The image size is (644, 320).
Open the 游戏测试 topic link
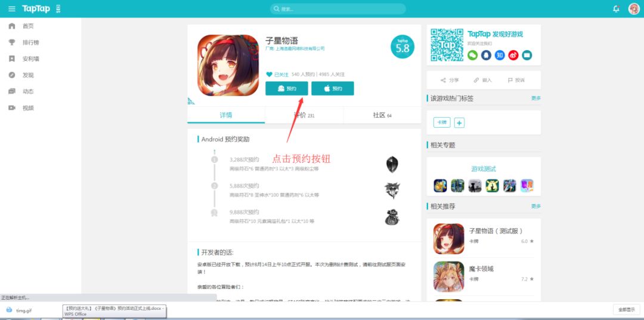[x=484, y=169]
